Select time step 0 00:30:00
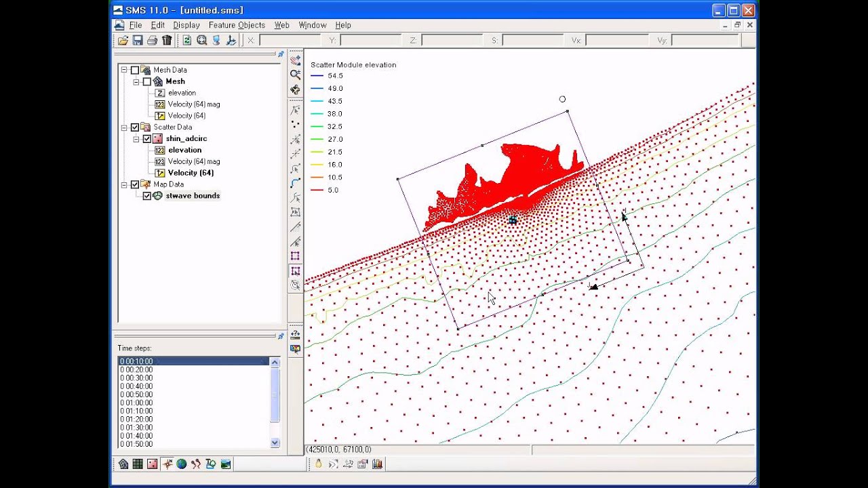 (x=136, y=378)
